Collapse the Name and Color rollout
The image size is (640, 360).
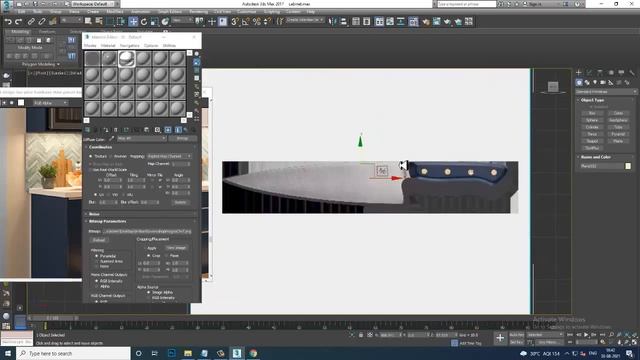click(x=596, y=157)
